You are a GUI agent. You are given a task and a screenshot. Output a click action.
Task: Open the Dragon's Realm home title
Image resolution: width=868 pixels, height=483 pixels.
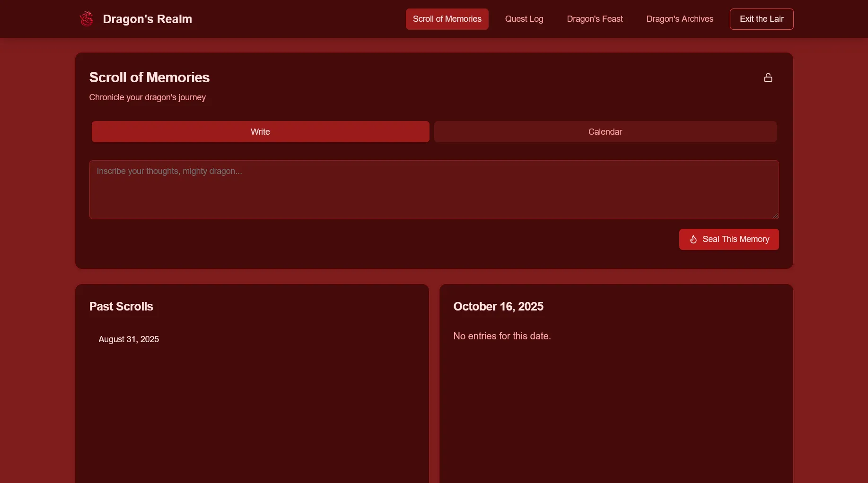[x=147, y=19]
